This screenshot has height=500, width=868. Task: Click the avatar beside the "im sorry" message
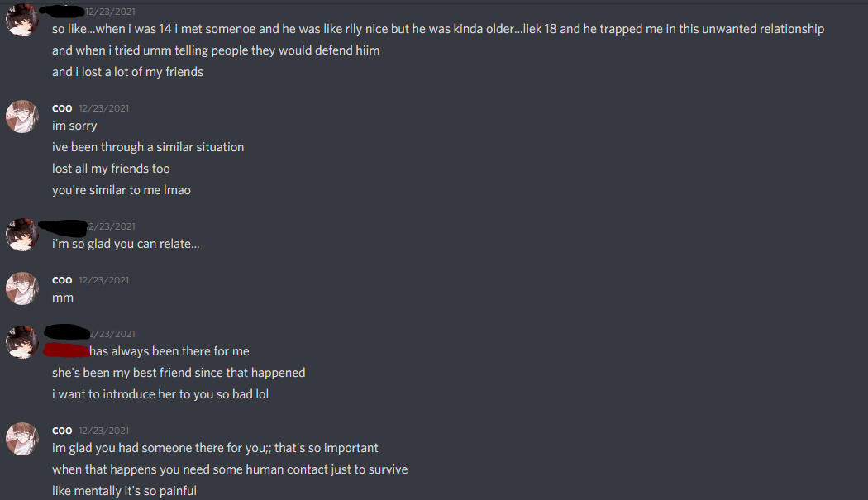pos(22,117)
